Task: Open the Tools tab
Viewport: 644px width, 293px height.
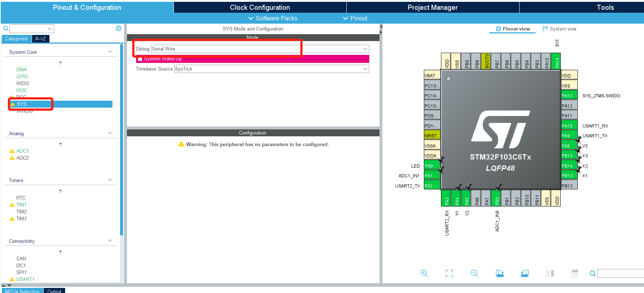Action: [x=605, y=7]
